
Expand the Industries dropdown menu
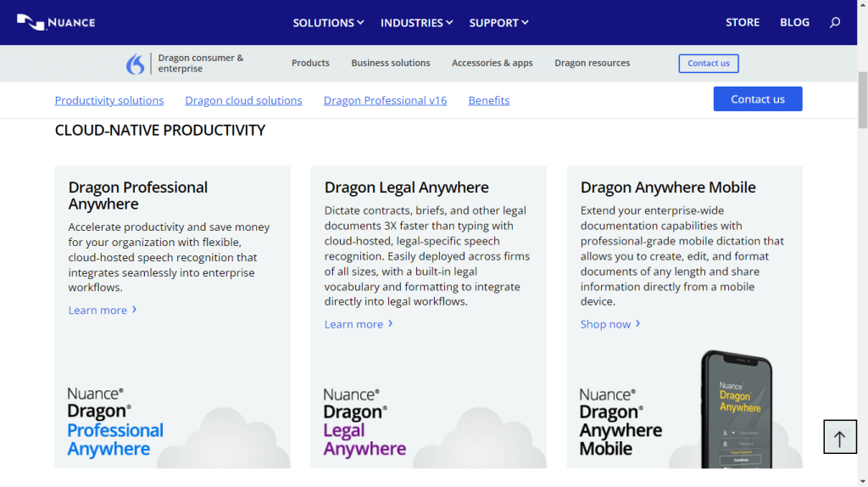[416, 23]
